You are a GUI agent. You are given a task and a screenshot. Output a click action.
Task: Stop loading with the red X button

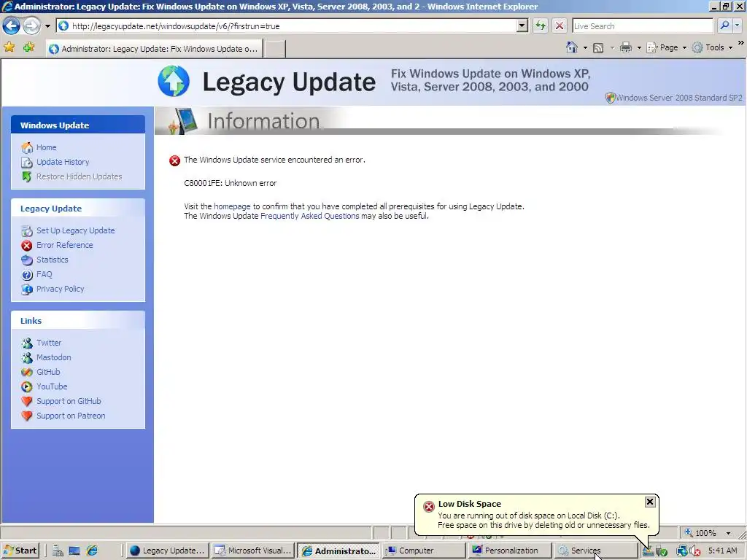click(x=560, y=26)
